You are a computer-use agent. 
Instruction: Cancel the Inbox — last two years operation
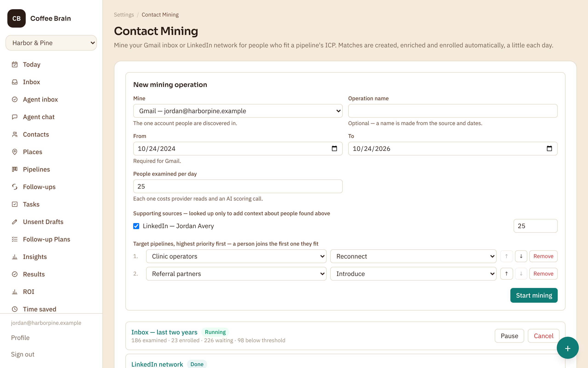pos(543,336)
